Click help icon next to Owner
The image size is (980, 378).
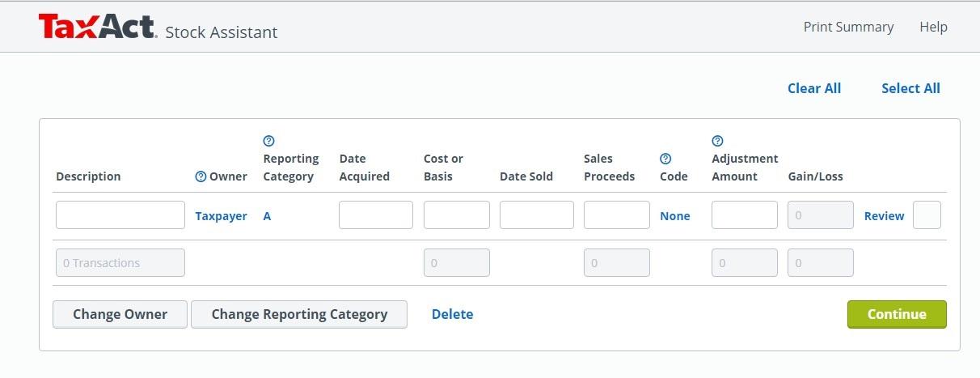(x=201, y=176)
